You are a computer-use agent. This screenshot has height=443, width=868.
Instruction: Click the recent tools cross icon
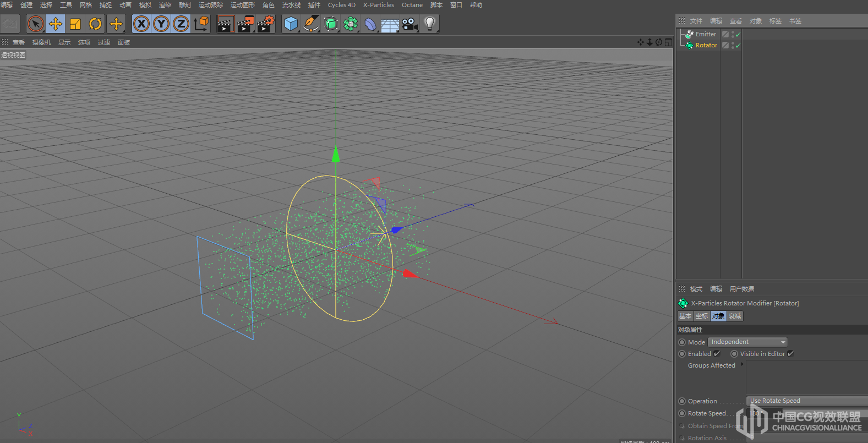click(x=116, y=24)
